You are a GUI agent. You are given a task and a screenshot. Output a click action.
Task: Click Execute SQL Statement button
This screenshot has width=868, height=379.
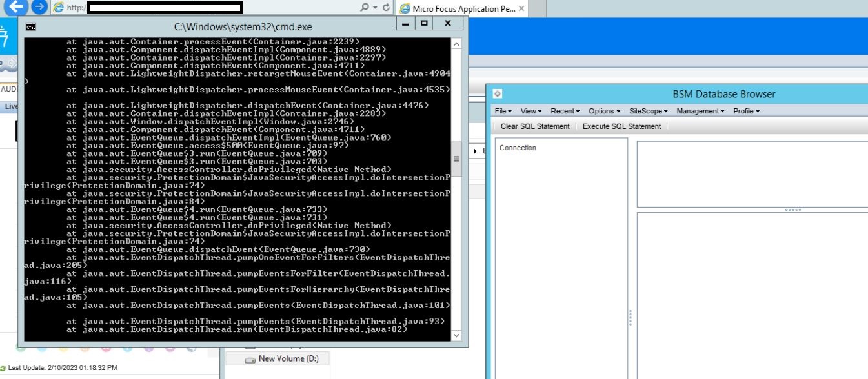click(621, 126)
